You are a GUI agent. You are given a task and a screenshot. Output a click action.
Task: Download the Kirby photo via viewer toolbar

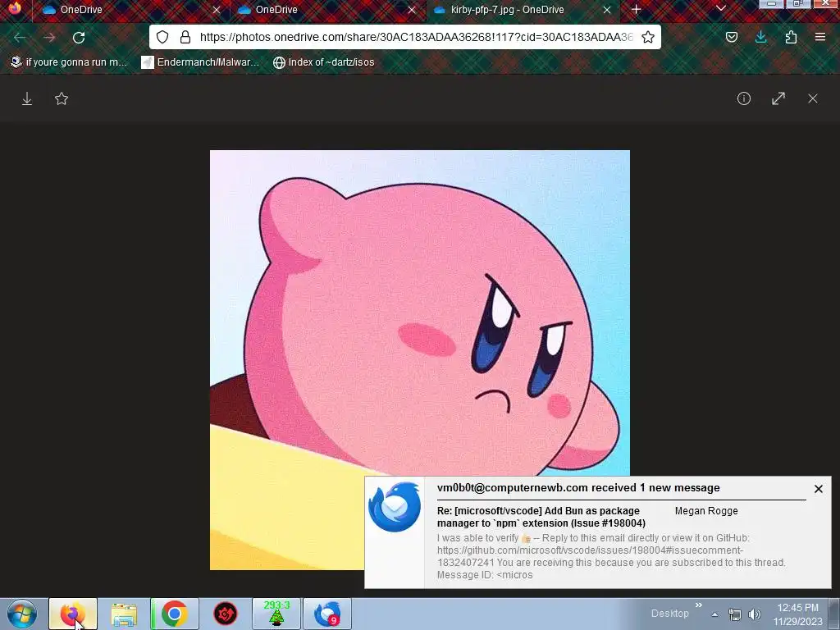click(x=27, y=98)
